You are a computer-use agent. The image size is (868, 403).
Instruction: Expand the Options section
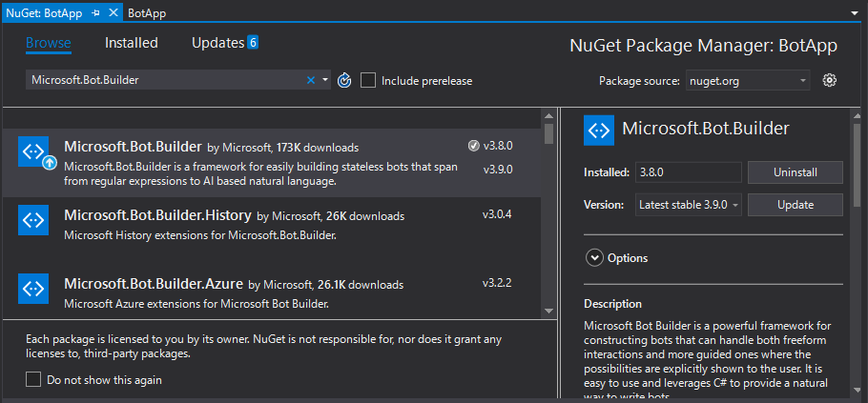(x=594, y=258)
